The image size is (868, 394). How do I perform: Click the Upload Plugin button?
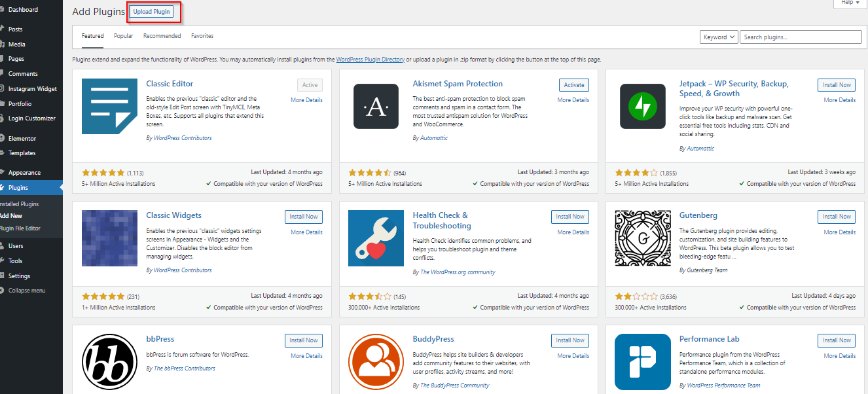[x=151, y=12]
